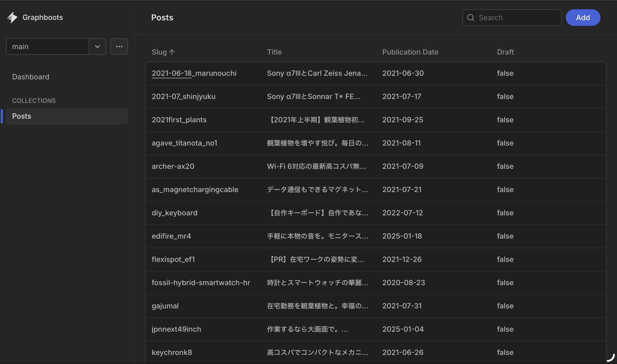Click the Graphboots logo icon
617x364 pixels.
[x=12, y=17]
